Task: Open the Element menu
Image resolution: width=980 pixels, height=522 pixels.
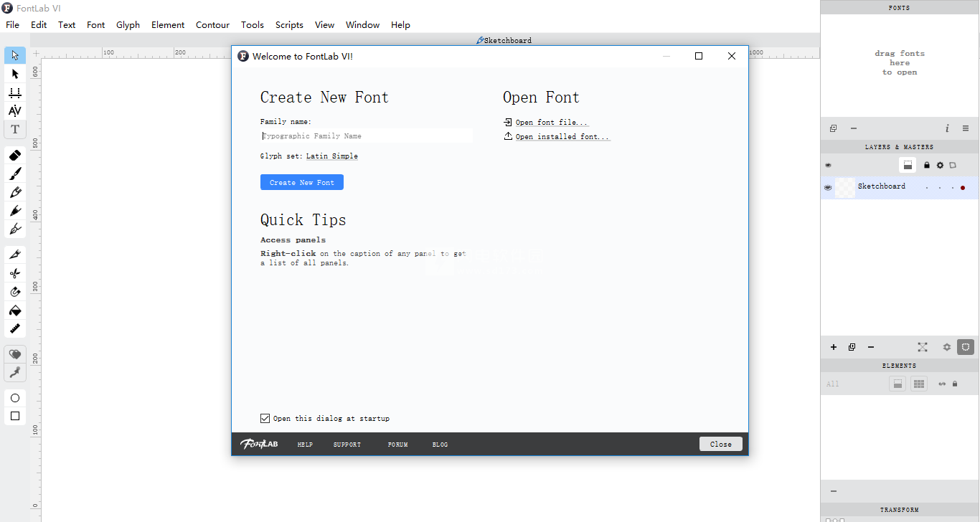Action: click(168, 25)
